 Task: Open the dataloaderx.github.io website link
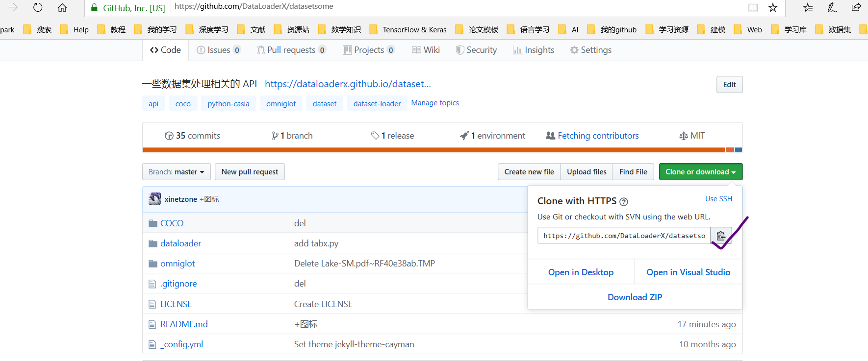(x=348, y=84)
